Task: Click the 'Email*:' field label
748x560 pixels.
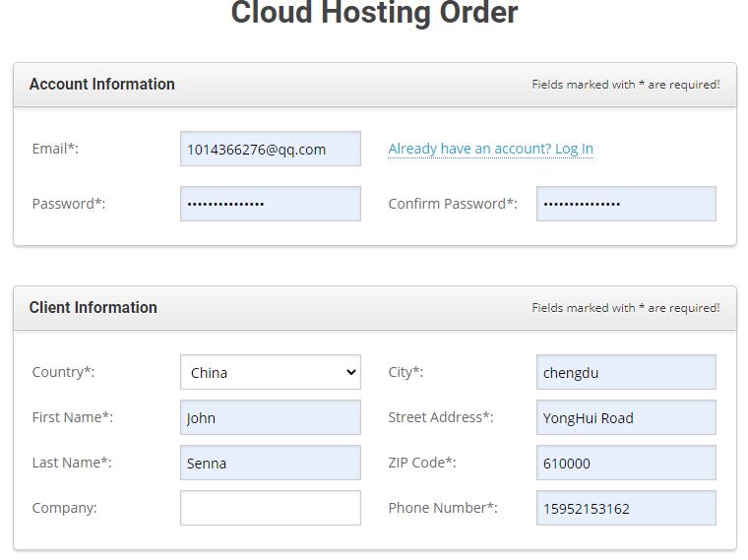Action: [55, 149]
